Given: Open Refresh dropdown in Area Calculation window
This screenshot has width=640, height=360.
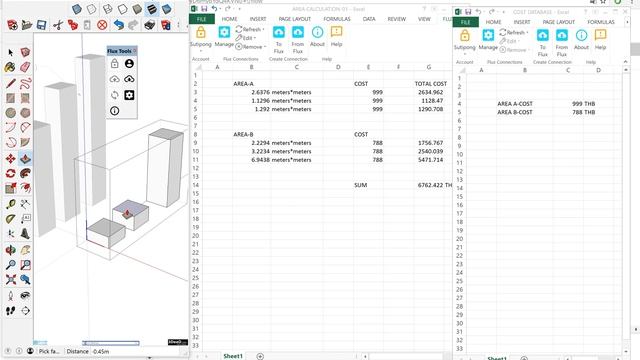Looking at the screenshot, I should [x=250, y=29].
